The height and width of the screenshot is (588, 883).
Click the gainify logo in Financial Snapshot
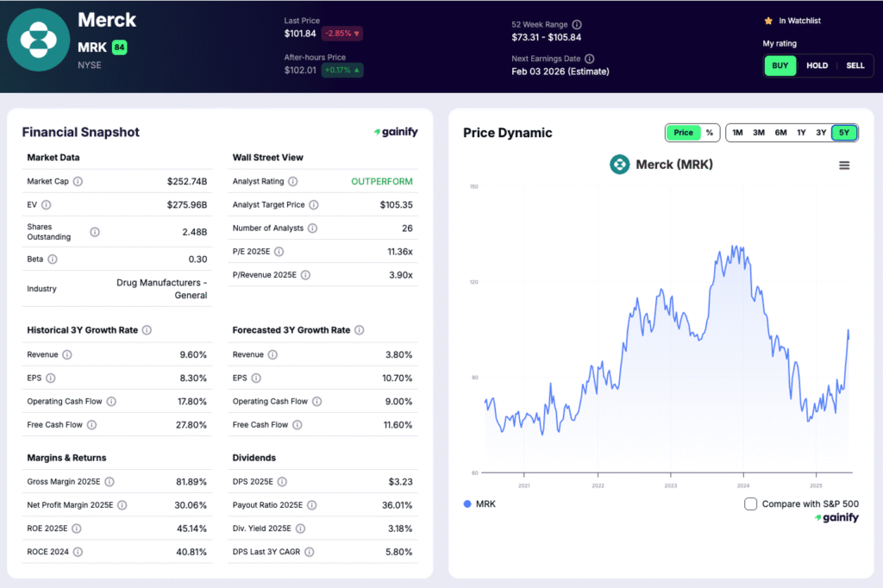click(x=396, y=132)
